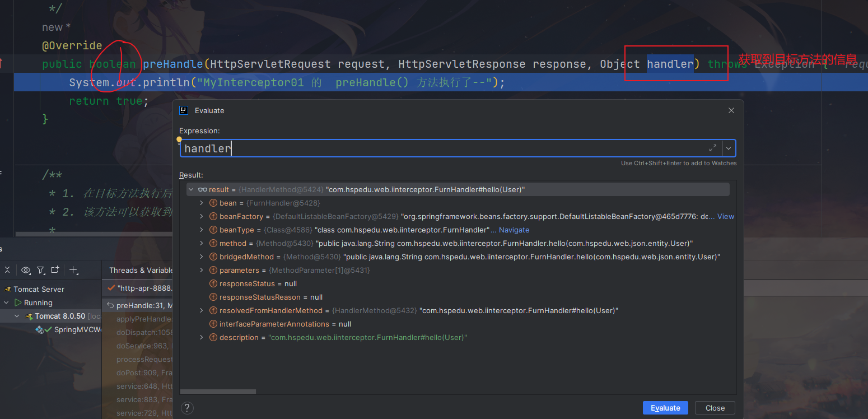Click the watch glasses icon beside result
868x419 pixels.
click(x=203, y=189)
